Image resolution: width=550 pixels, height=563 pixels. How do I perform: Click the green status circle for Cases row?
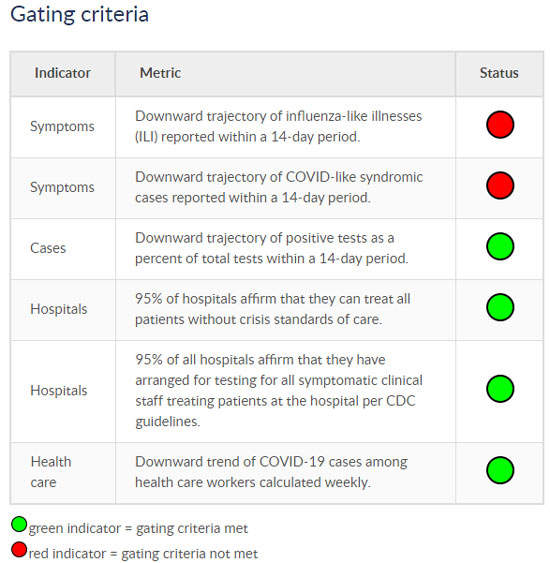(500, 246)
